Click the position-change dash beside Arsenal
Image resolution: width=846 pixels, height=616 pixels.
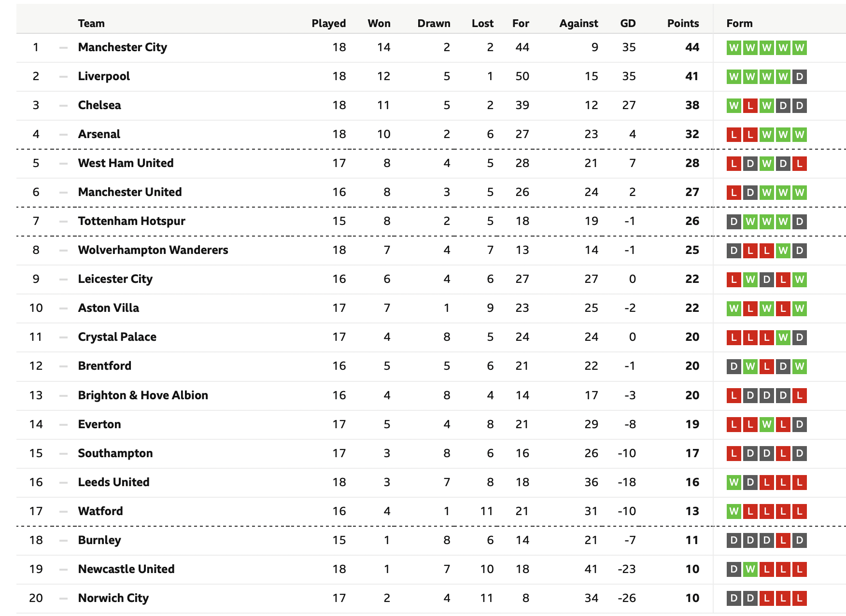63,134
